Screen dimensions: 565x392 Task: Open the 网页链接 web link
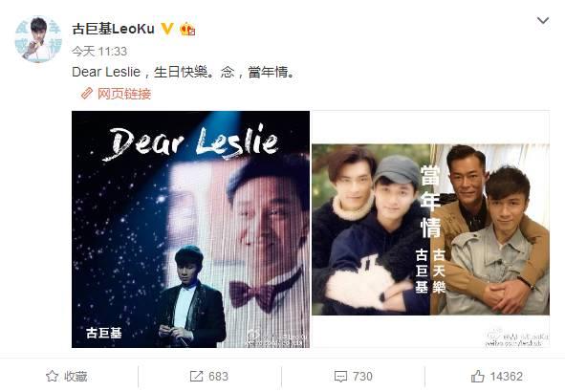124,94
